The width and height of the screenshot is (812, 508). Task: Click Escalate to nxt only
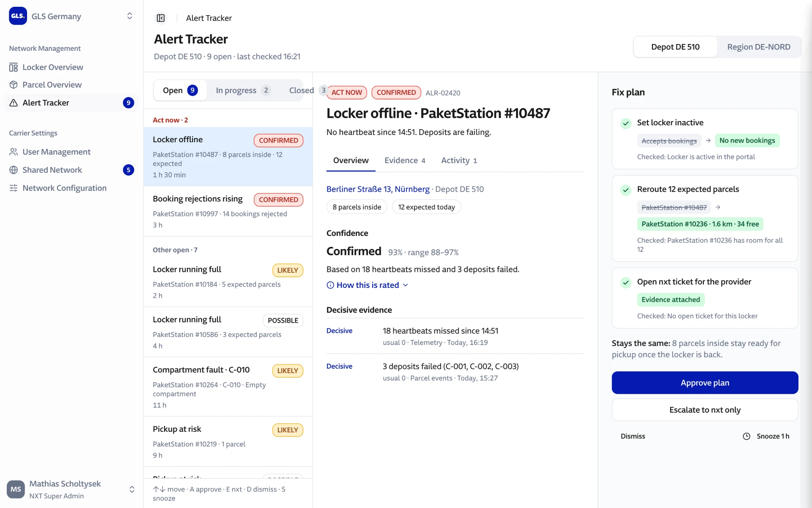click(705, 410)
